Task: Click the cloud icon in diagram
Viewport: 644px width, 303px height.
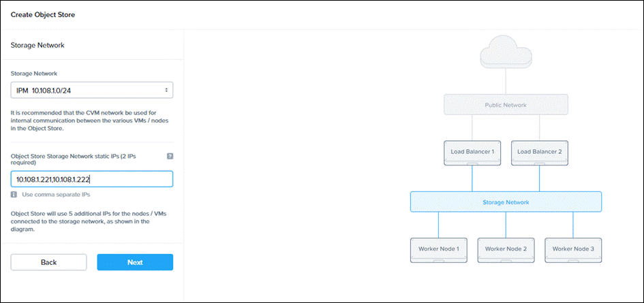Action: tap(506, 53)
